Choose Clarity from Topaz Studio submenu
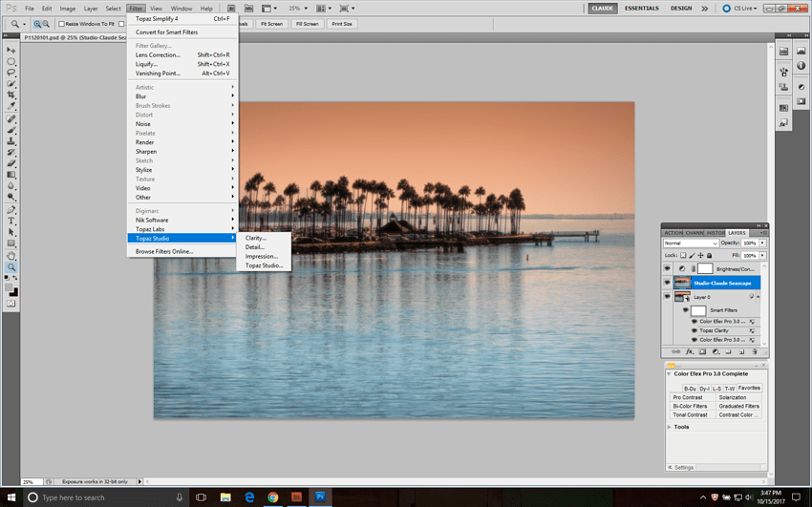The height and width of the screenshot is (507, 812). coord(256,238)
